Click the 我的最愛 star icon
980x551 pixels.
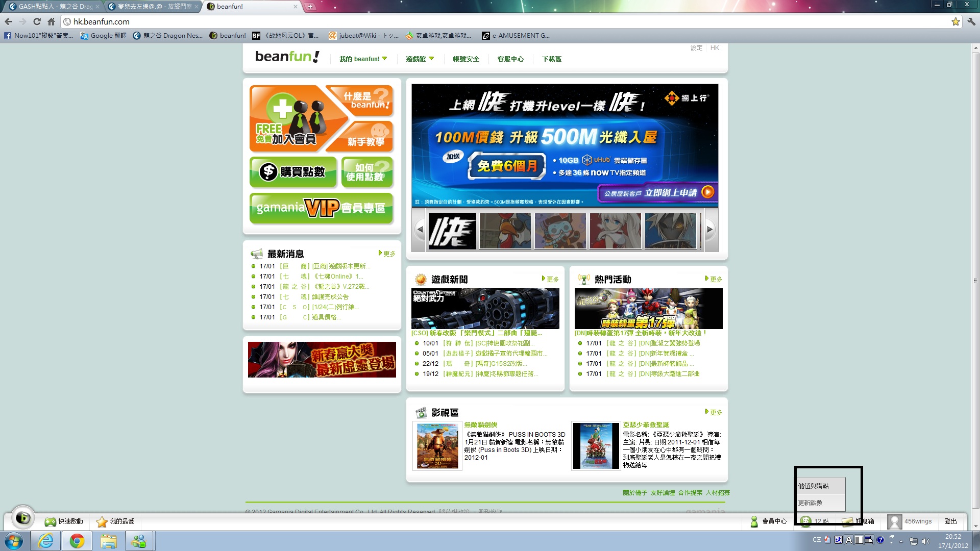click(102, 521)
